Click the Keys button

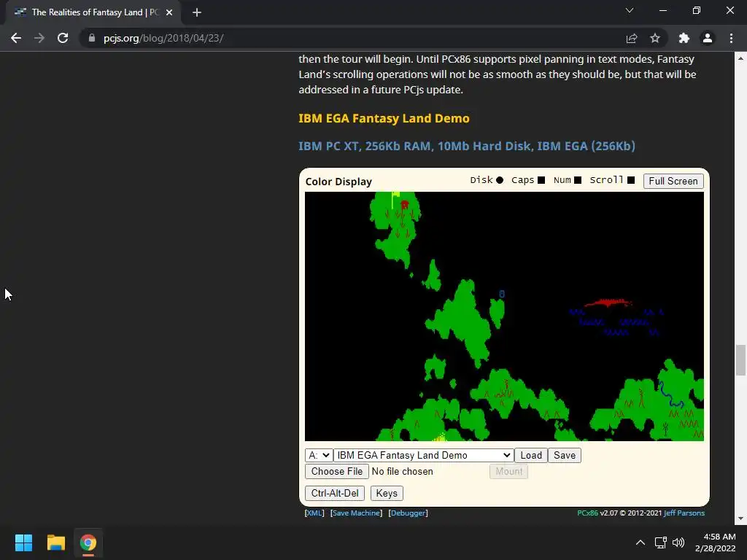387,494
